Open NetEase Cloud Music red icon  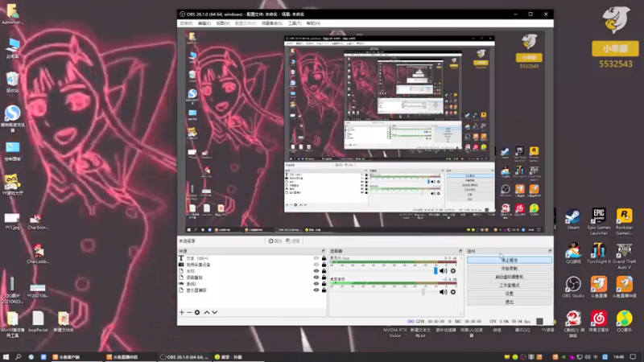(x=599, y=321)
